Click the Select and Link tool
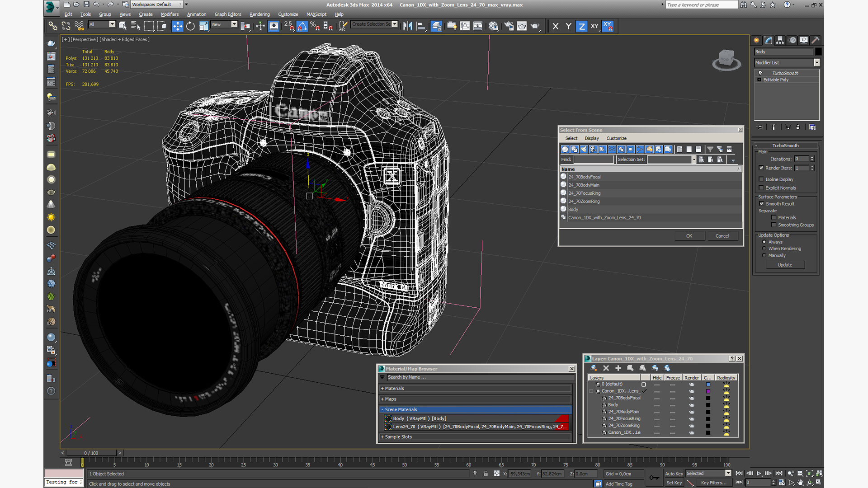 pos(53,26)
